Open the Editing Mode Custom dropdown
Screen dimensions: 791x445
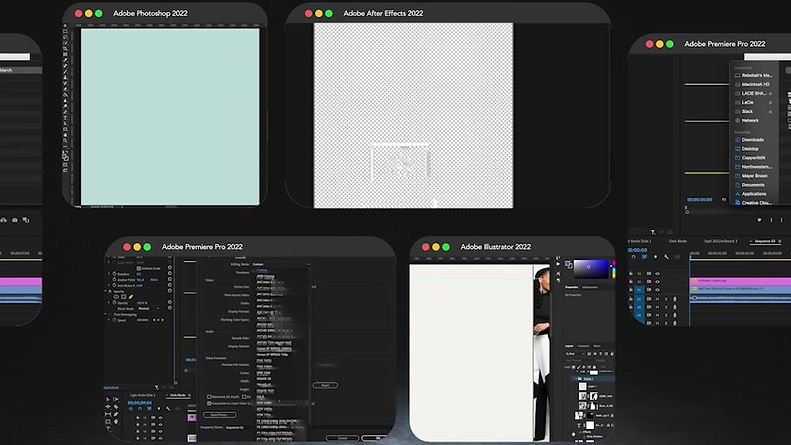tap(281, 264)
